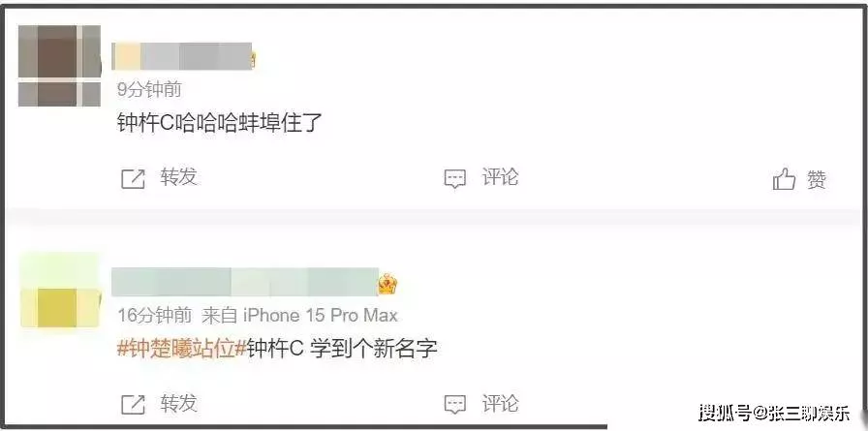The image size is (868, 431).
Task: Click the comment bubble icon under the second post
Action: [x=455, y=405]
